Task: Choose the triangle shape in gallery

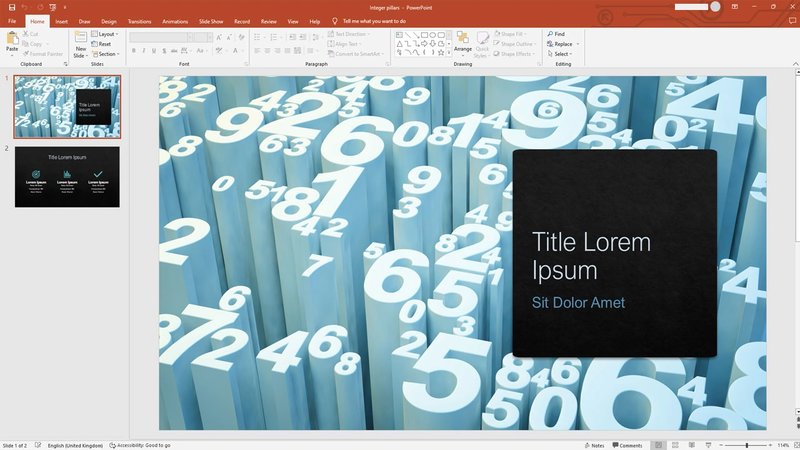Action: click(x=399, y=44)
